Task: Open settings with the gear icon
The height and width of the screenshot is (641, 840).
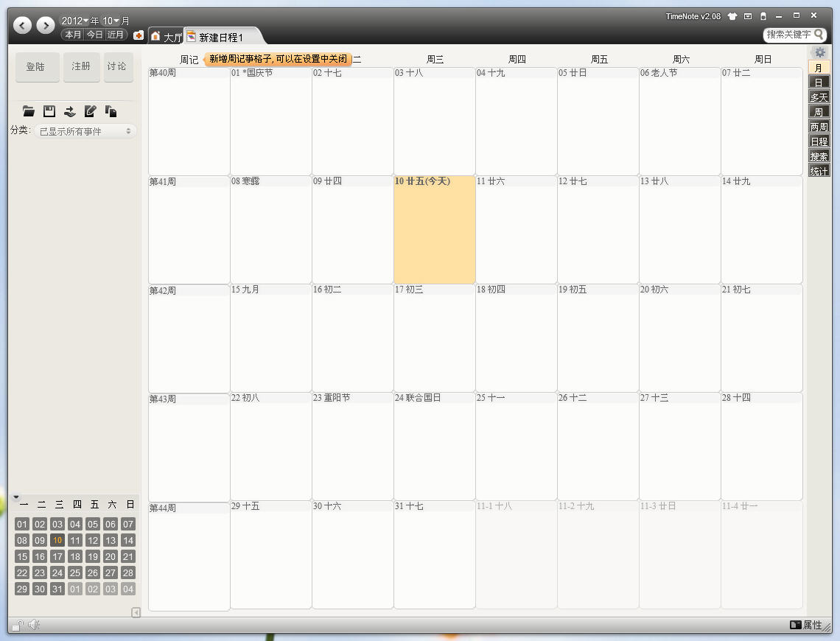Action: [819, 52]
